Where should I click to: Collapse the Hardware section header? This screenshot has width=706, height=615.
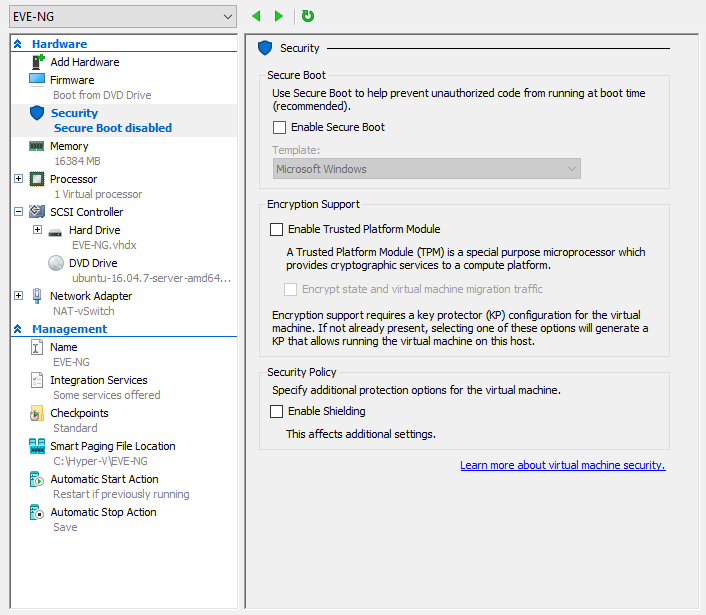tap(18, 44)
